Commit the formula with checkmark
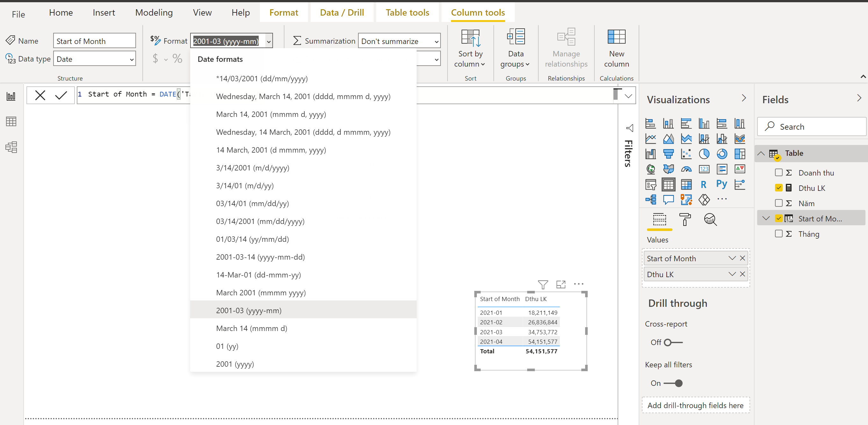This screenshot has width=868, height=425. click(x=61, y=95)
